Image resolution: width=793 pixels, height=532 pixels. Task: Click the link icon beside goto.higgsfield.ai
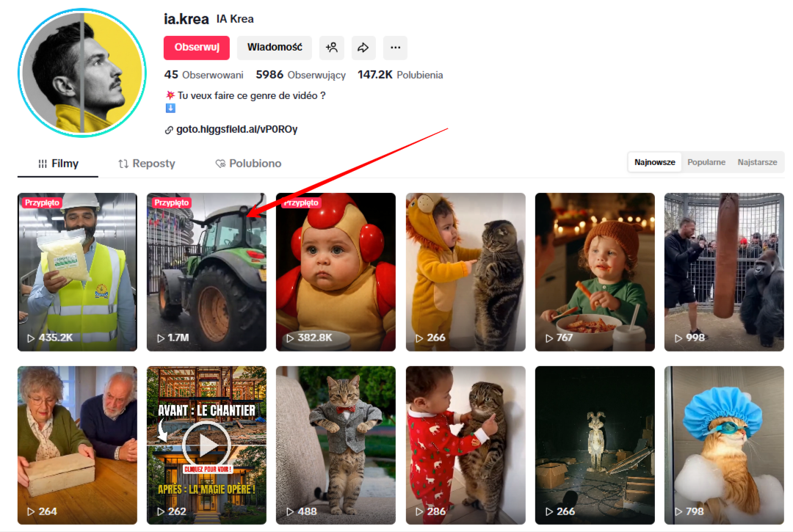pyautogui.click(x=169, y=131)
